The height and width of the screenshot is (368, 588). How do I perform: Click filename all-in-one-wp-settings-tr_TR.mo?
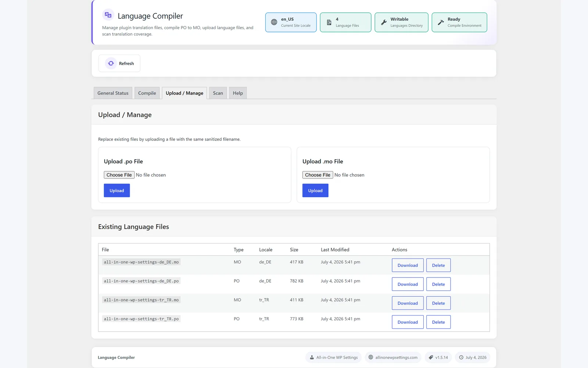pos(141,300)
